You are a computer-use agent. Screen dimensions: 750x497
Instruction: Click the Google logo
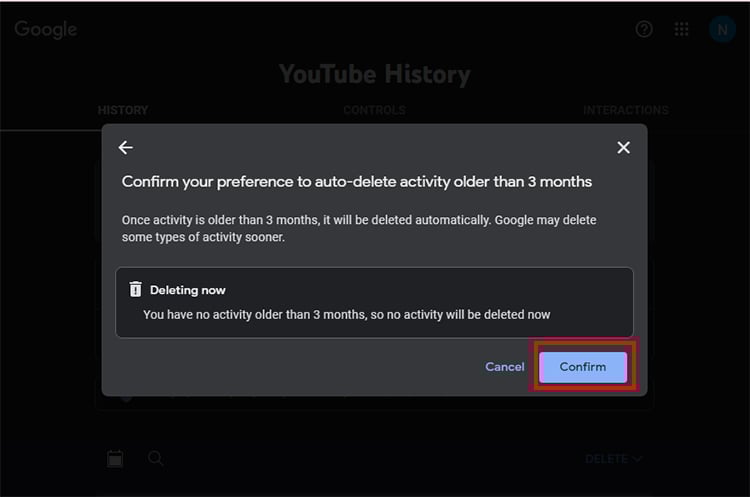46,29
